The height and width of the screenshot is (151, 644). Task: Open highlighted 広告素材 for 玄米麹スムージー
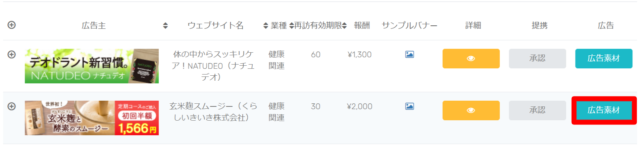point(604,110)
